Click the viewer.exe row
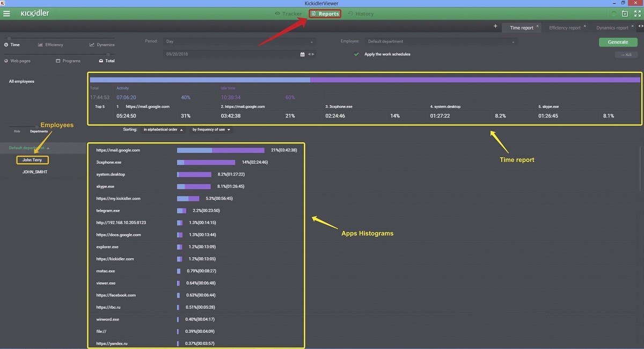644x349 pixels. coord(196,283)
